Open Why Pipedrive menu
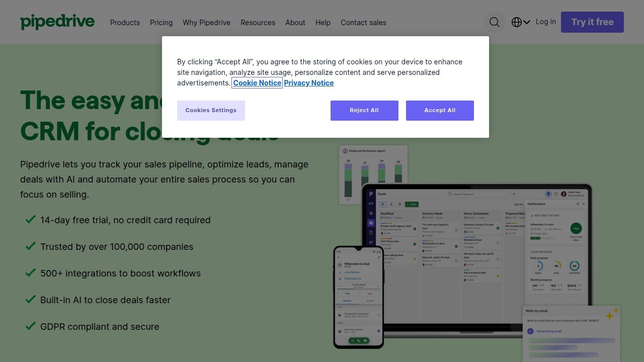Viewport: 644px width, 362px height. [206, 23]
